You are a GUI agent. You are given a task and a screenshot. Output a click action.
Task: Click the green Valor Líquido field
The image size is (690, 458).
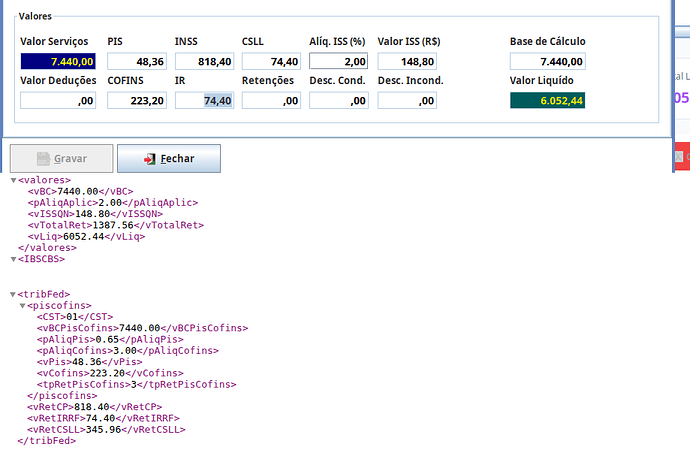point(547,100)
